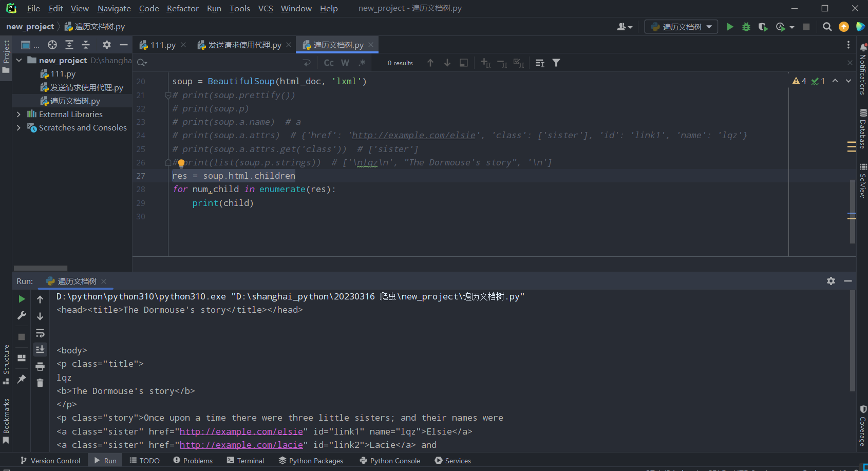Open the File menu

pyautogui.click(x=33, y=8)
